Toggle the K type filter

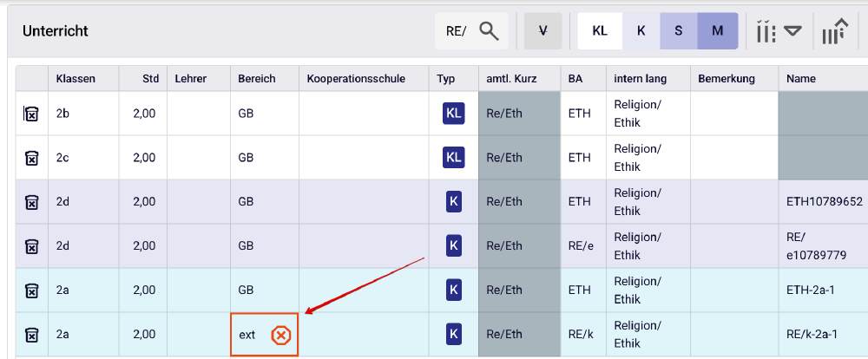(641, 31)
